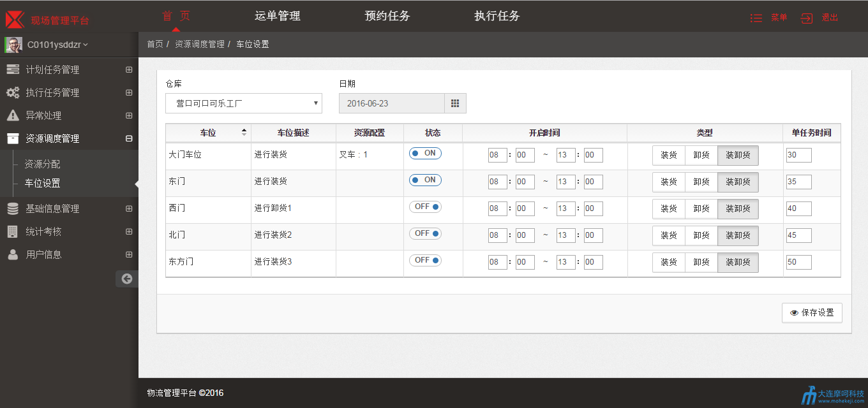Image resolution: width=868 pixels, height=408 pixels.
Task: Click the list icon next to 菜单
Action: pyautogui.click(x=756, y=18)
